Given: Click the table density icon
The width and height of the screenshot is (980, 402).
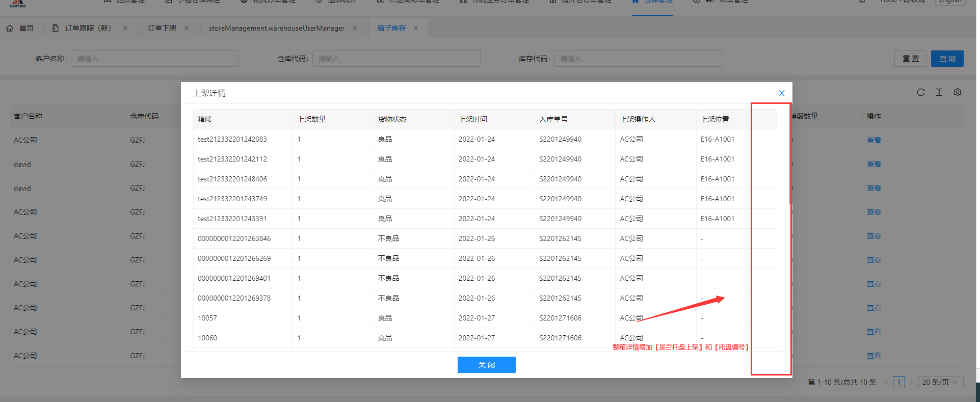Looking at the screenshot, I should pyautogui.click(x=939, y=92).
